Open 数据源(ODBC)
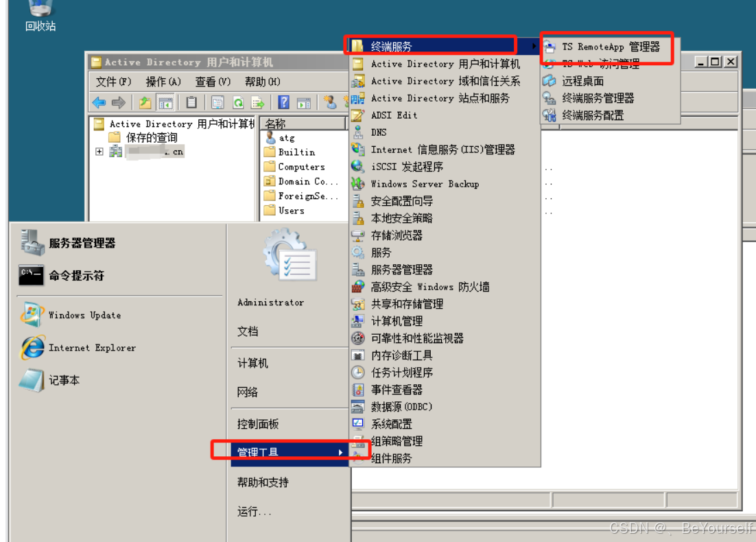Image resolution: width=756 pixels, height=542 pixels. point(444,406)
